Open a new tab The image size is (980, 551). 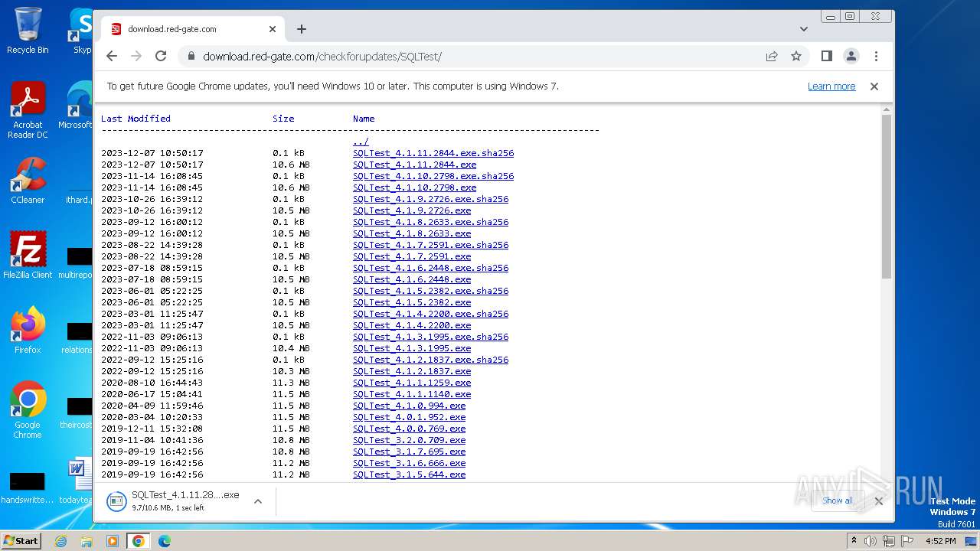click(x=302, y=29)
